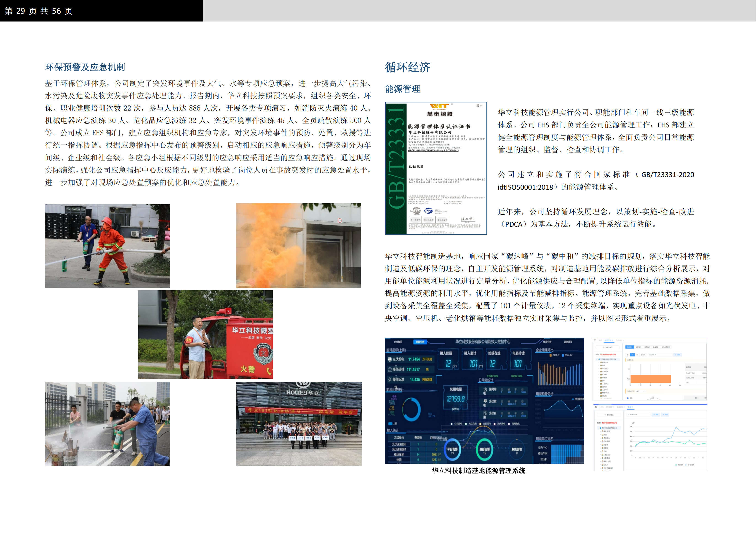Click the solar panel icon beside 光伏发电
Image resolution: width=756 pixels, height=535 pixels.
point(390,359)
